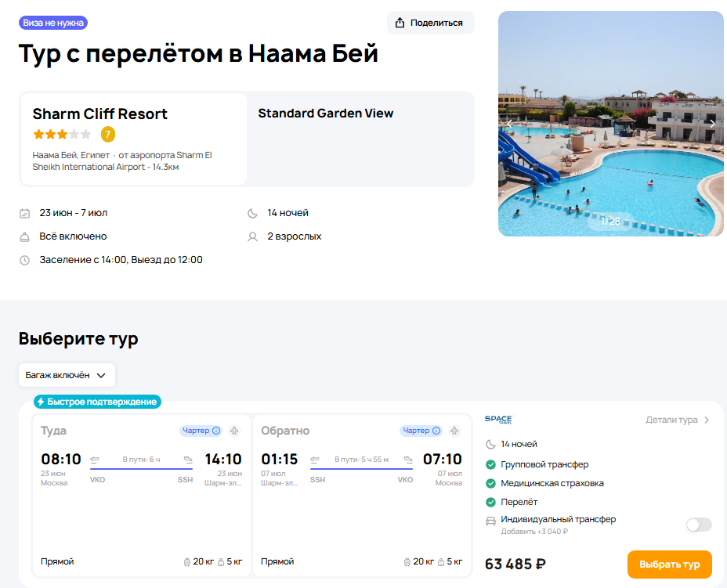This screenshot has width=727, height=588.
Task: Click the Чартер info badge on Туда flight
Action: [x=201, y=431]
